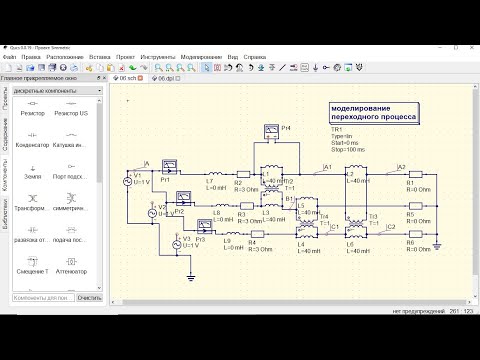
Task: Select the Резистор component
Action: coord(32,109)
